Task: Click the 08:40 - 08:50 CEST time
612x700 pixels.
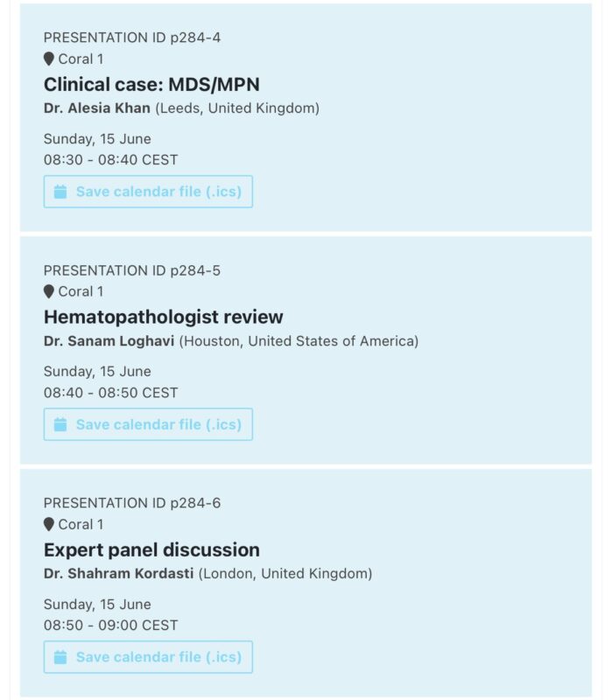Action: click(x=111, y=393)
